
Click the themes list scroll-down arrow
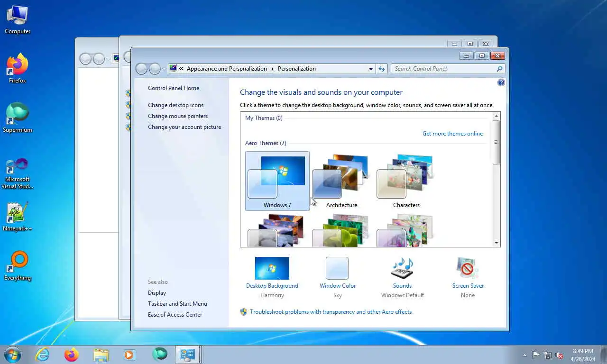[x=497, y=243]
